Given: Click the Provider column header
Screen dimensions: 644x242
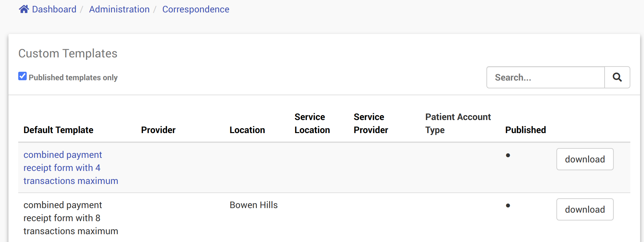Looking at the screenshot, I should click(x=158, y=130).
